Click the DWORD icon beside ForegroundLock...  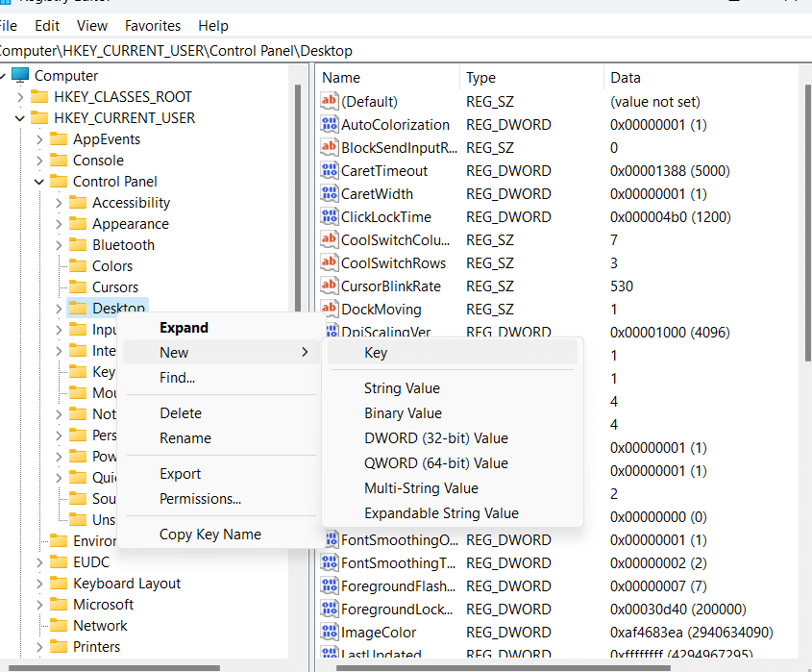[x=330, y=609]
